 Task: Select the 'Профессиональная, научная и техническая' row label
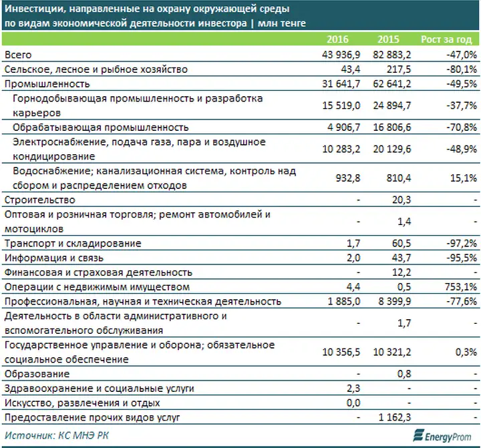click(143, 301)
